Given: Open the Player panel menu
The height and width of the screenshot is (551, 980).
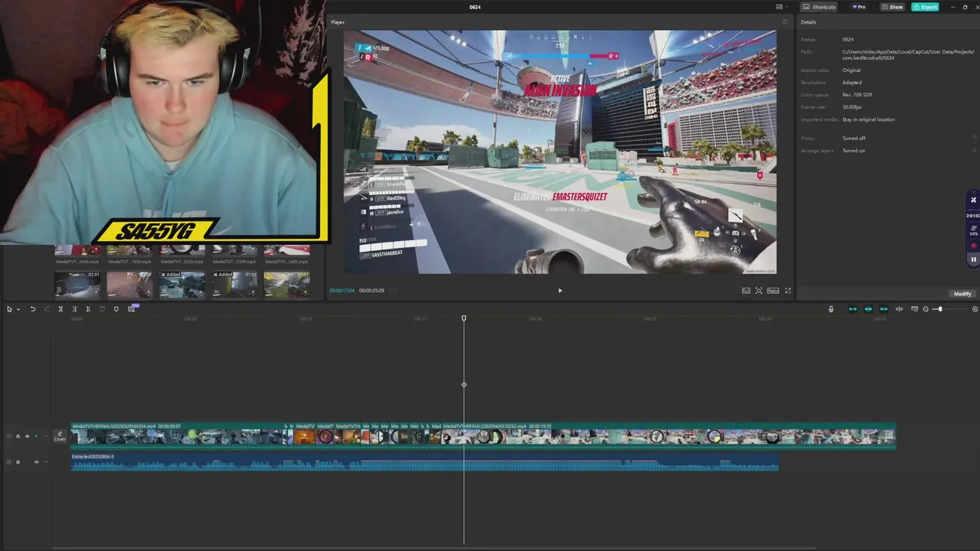Looking at the screenshot, I should (x=785, y=22).
